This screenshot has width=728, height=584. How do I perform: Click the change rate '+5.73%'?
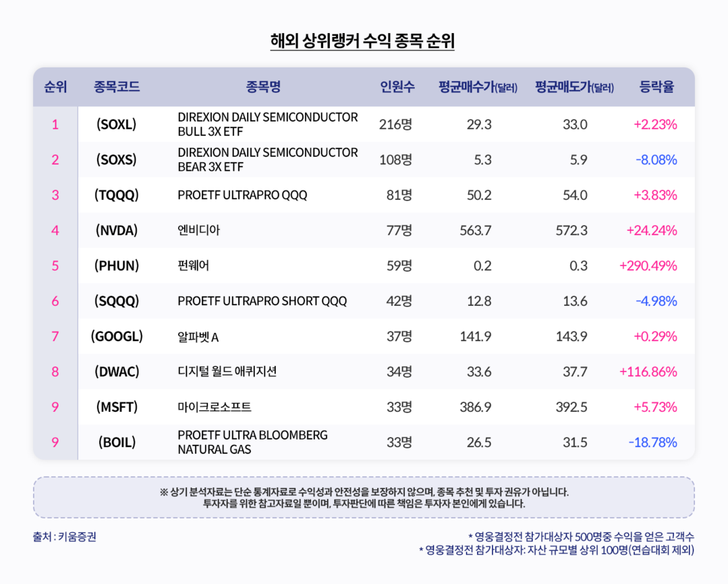(x=655, y=407)
